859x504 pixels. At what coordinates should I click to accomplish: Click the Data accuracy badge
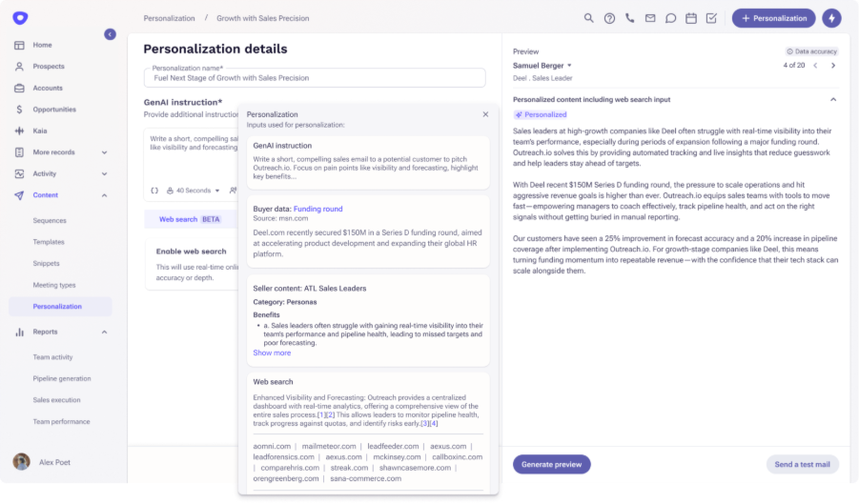[x=812, y=51]
